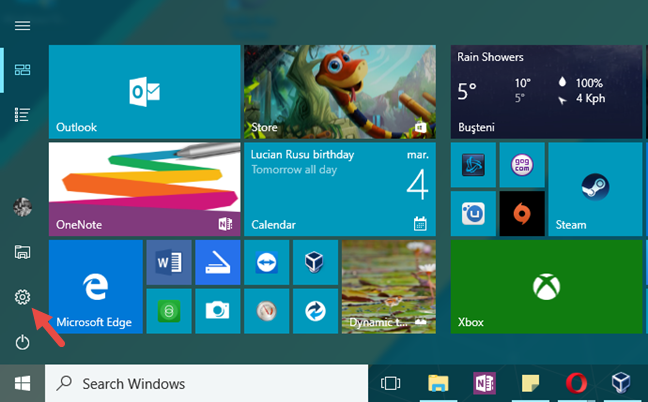Screen dimensions: 648x402
Task: Expand the hamburger menu in Start
Action: [x=22, y=25]
